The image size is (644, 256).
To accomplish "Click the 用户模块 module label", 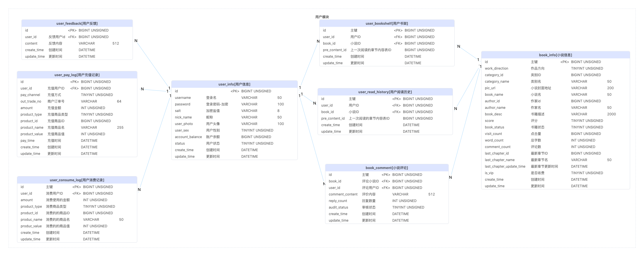I will 322,17.
